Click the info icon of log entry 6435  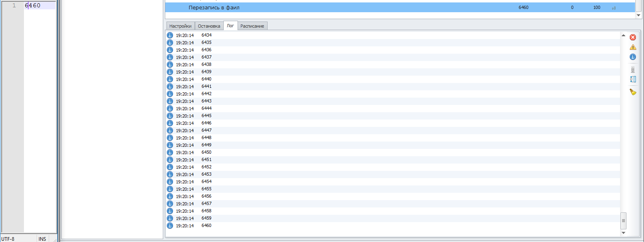(x=170, y=43)
